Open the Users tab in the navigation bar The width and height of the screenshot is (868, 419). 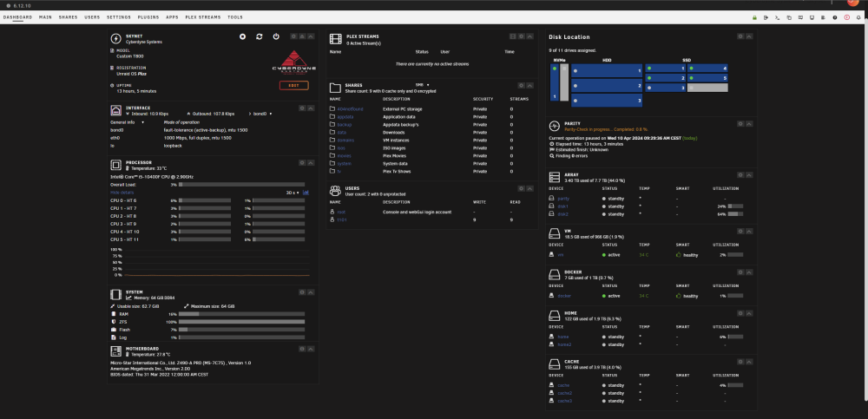tap(93, 17)
